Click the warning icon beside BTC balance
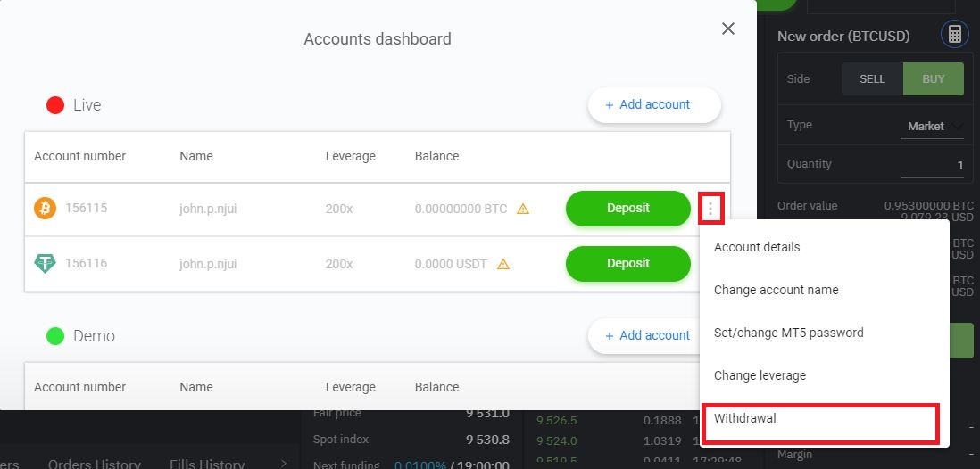 523,209
